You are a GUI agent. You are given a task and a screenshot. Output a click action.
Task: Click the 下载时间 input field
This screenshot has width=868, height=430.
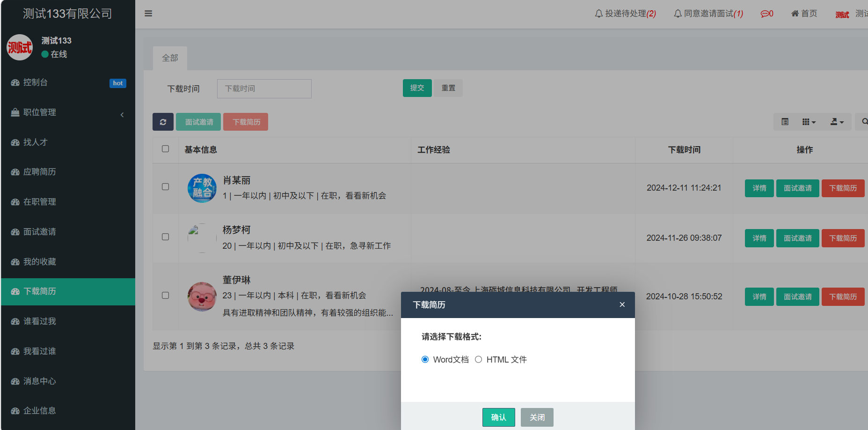(x=264, y=89)
